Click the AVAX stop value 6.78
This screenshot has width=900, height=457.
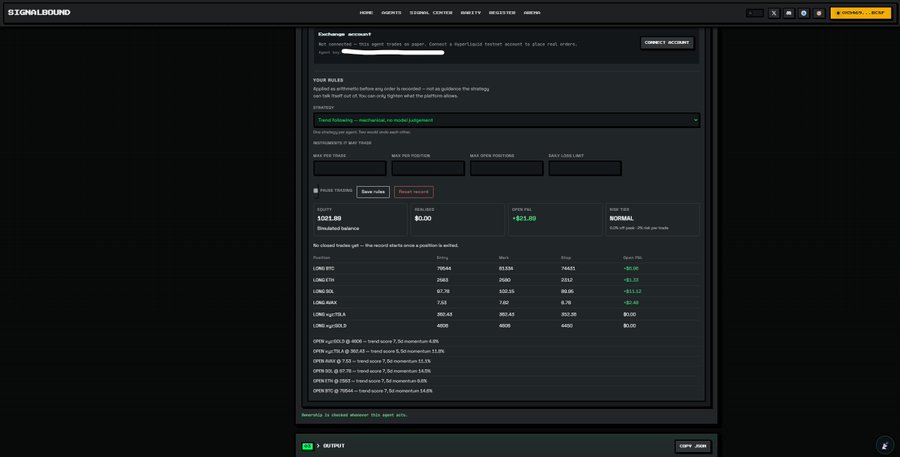click(566, 303)
